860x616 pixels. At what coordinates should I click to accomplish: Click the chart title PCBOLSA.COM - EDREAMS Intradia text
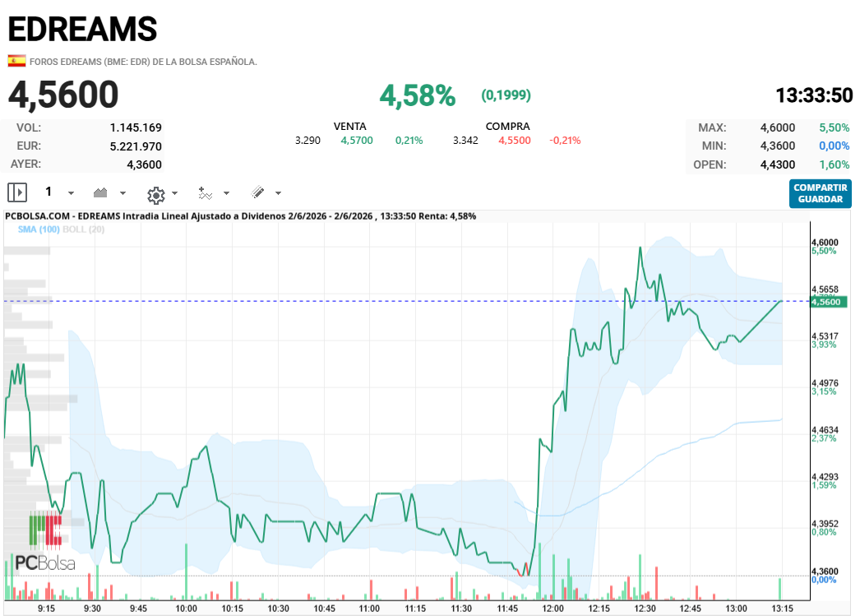click(240, 216)
